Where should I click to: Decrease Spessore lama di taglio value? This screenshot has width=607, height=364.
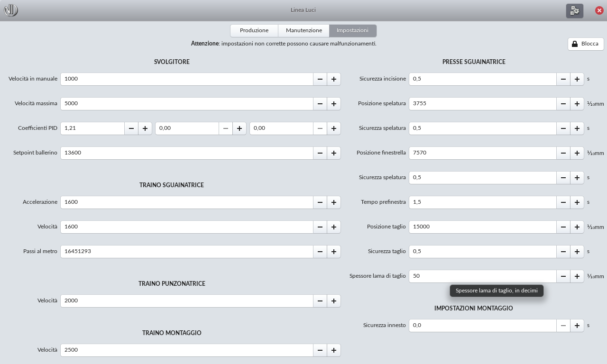tap(563, 276)
